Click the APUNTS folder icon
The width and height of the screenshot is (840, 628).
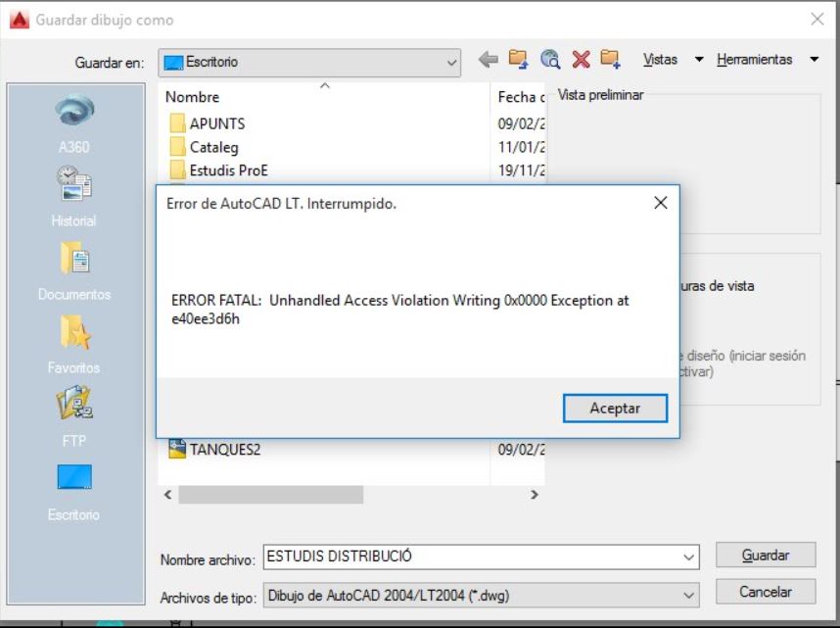(x=177, y=123)
